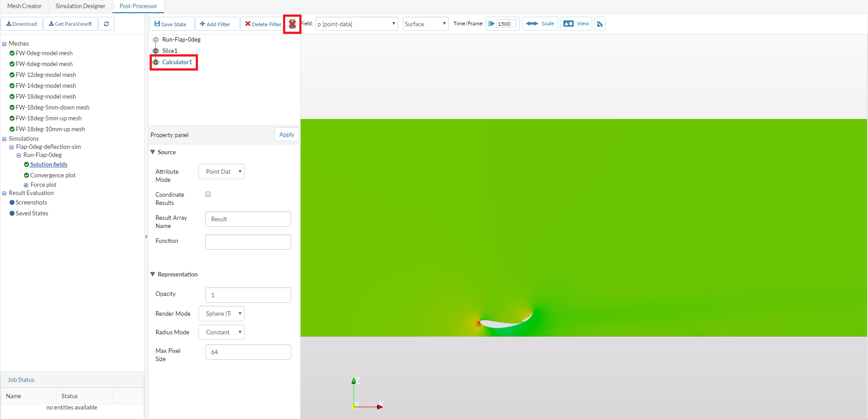Viewport: 868px width, 419px height.
Task: Collapse the Representation section
Action: coord(153,275)
